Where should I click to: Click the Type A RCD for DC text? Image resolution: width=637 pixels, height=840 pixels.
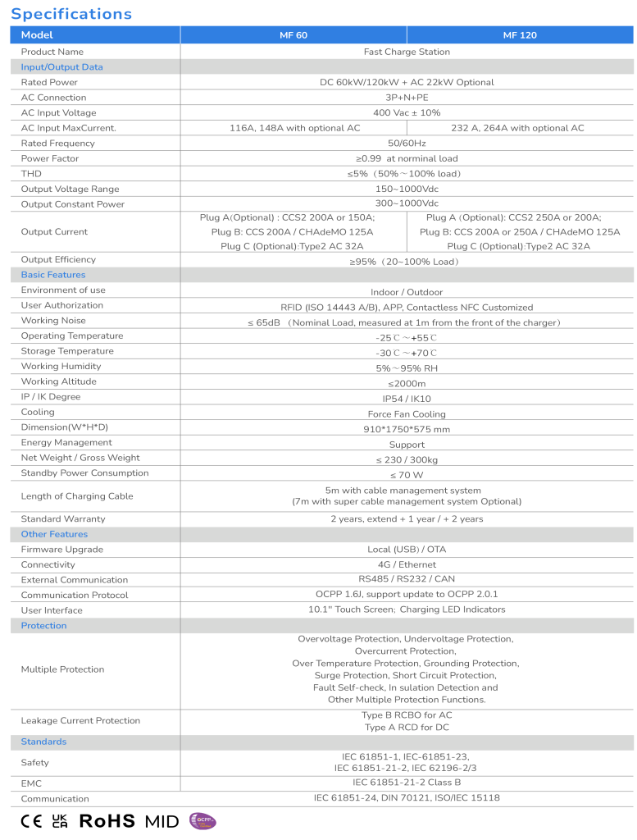coord(407,728)
